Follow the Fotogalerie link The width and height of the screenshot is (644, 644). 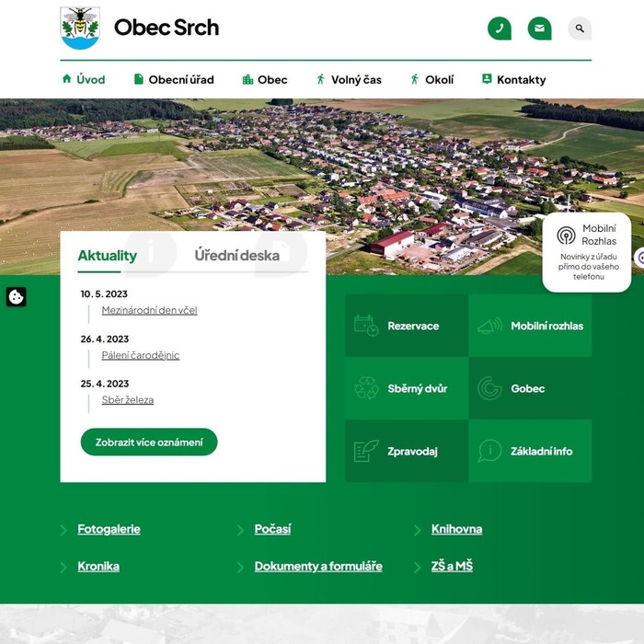tap(109, 529)
